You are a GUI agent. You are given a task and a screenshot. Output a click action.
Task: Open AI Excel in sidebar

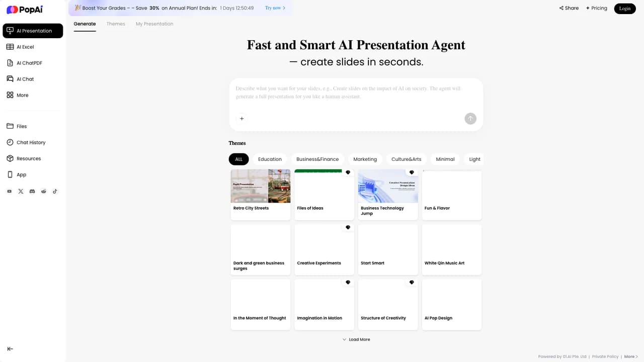point(33,47)
